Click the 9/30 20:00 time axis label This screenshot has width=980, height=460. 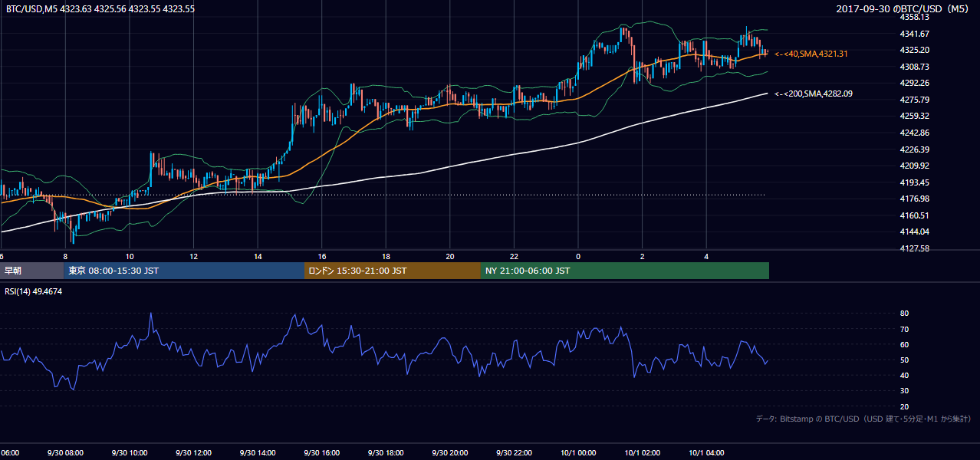point(449,453)
